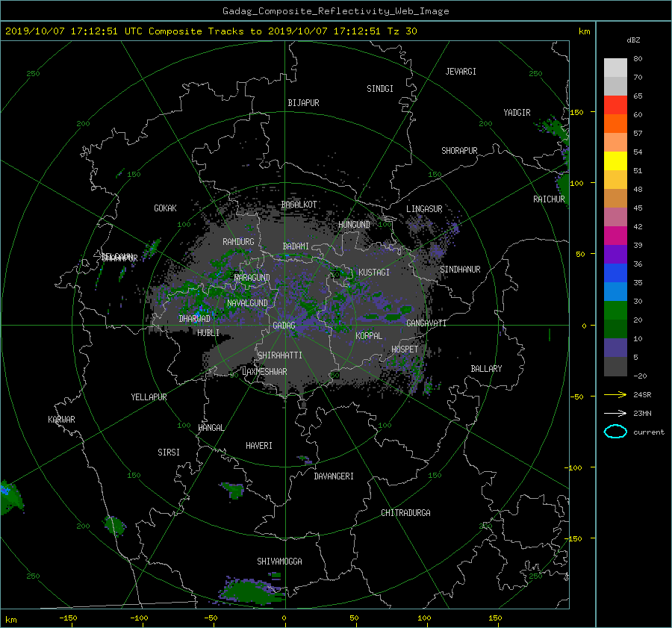This screenshot has height=628, width=672.
Task: Click the HUBLI city label
Action: point(208,333)
